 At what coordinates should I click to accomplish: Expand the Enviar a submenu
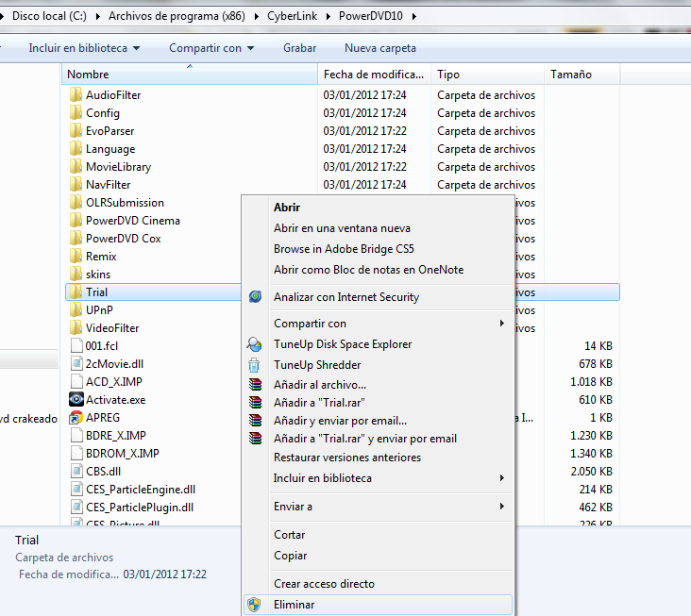pos(501,507)
